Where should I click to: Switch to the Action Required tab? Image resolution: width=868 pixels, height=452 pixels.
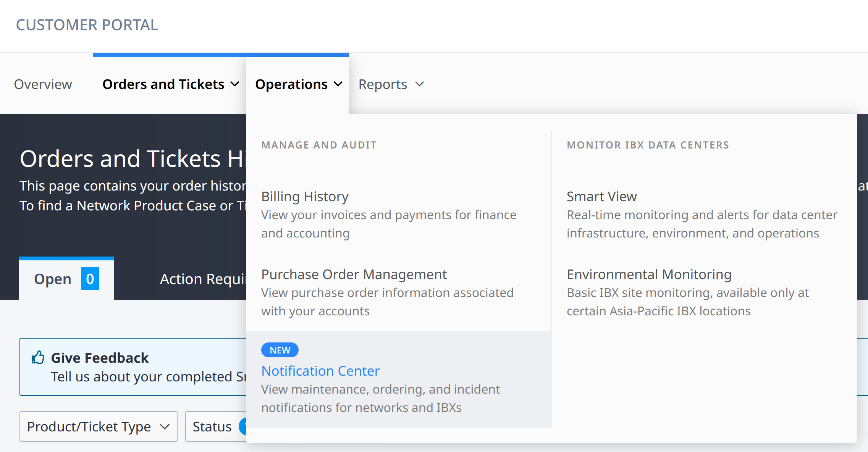click(202, 279)
